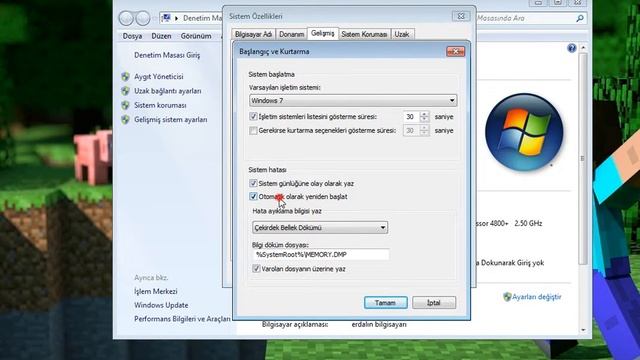
Task: Click the Windows logo image
Action: 524,132
